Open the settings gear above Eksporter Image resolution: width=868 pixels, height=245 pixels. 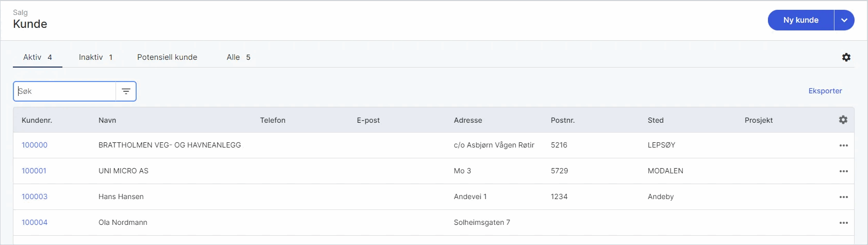846,57
